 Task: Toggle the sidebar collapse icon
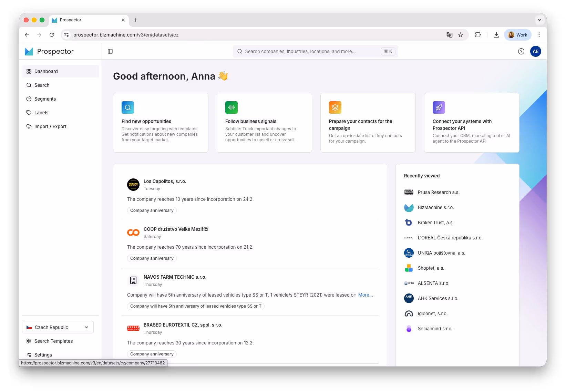(110, 51)
